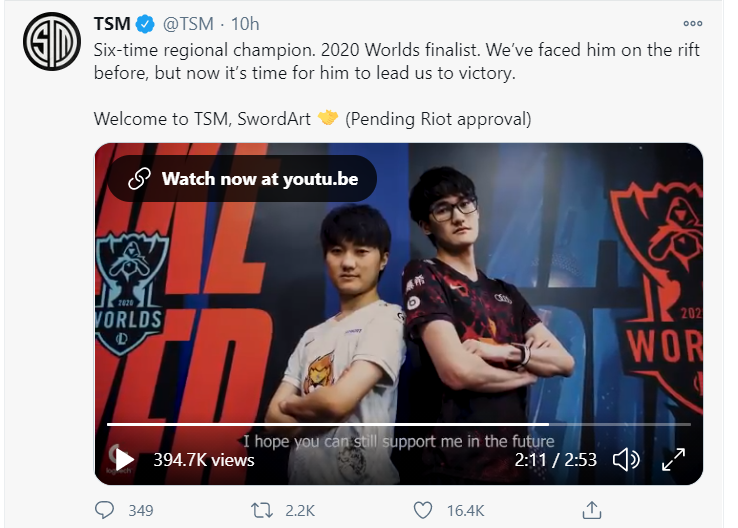Like the tweet with the heart icon
738x528 pixels.
point(423,510)
